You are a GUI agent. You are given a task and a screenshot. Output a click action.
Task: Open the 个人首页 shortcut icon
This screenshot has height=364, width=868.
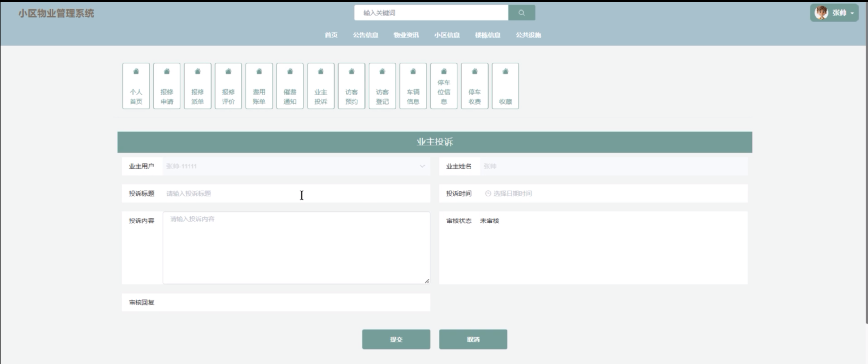(x=136, y=86)
